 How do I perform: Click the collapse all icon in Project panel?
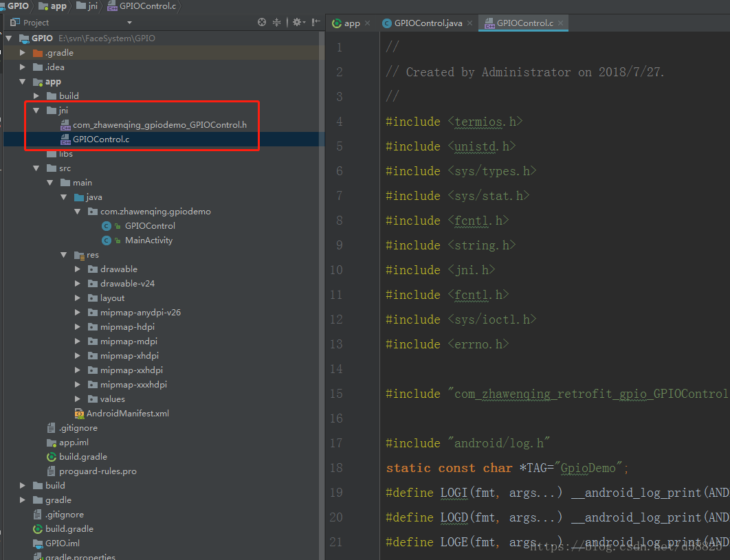pos(276,23)
